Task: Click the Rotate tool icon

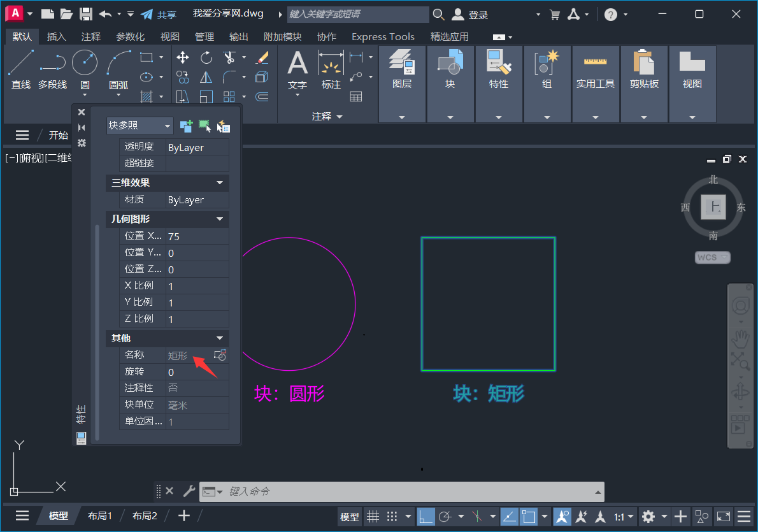Action: coord(206,57)
